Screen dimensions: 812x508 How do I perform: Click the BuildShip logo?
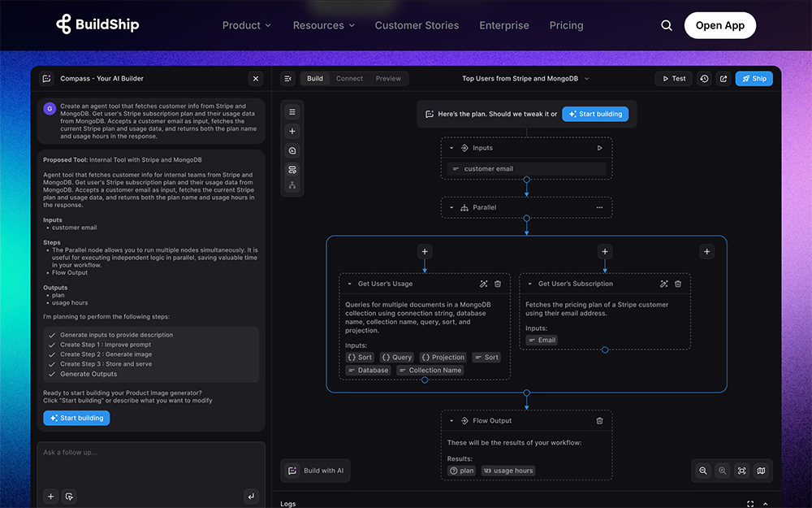97,24
